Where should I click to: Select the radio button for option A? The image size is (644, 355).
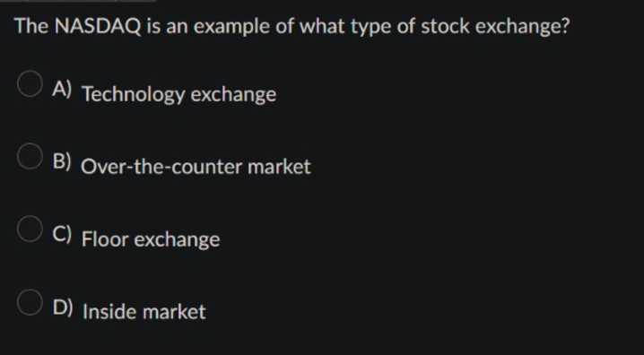click(30, 83)
